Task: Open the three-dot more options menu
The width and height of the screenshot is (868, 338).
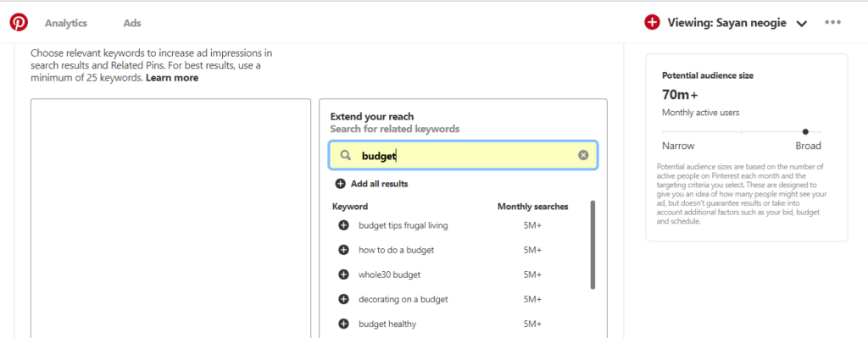Action: [x=832, y=23]
